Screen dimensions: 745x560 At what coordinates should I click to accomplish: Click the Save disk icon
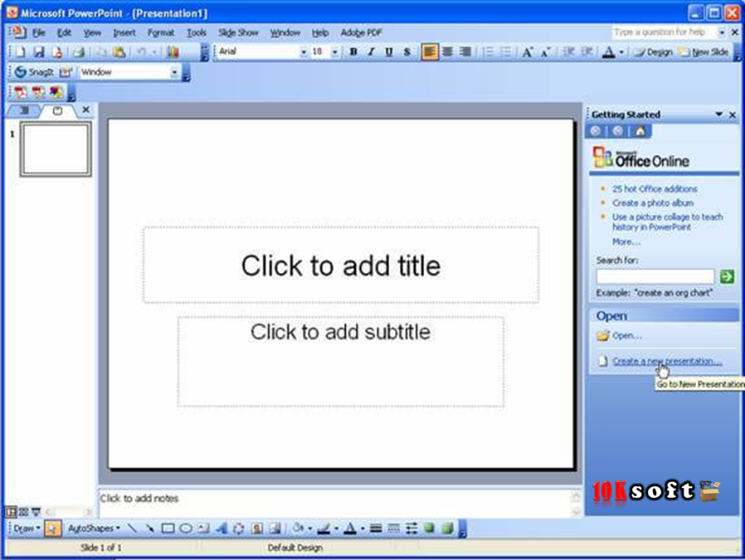coord(39,51)
